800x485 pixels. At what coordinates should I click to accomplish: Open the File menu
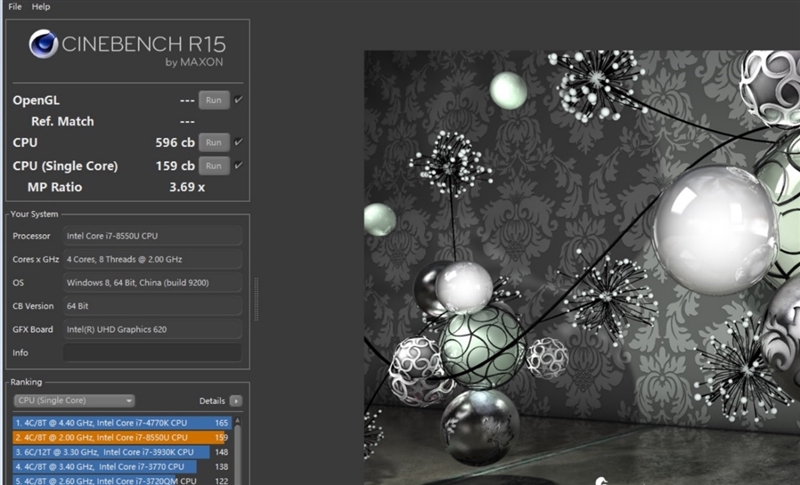(15, 7)
